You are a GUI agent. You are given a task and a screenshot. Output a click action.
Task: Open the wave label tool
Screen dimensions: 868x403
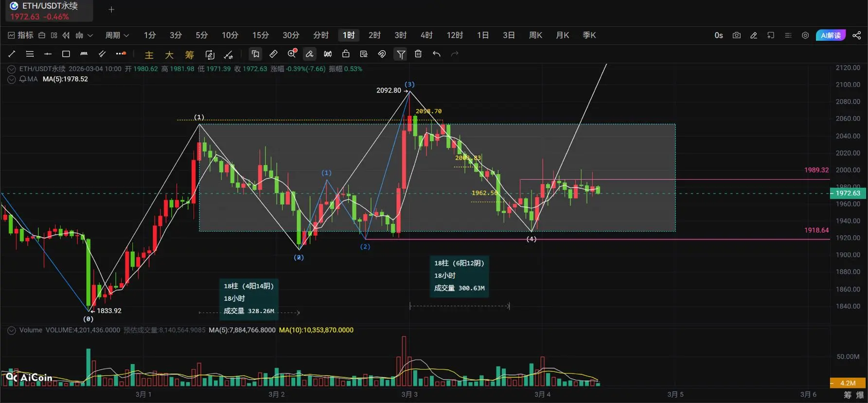84,54
